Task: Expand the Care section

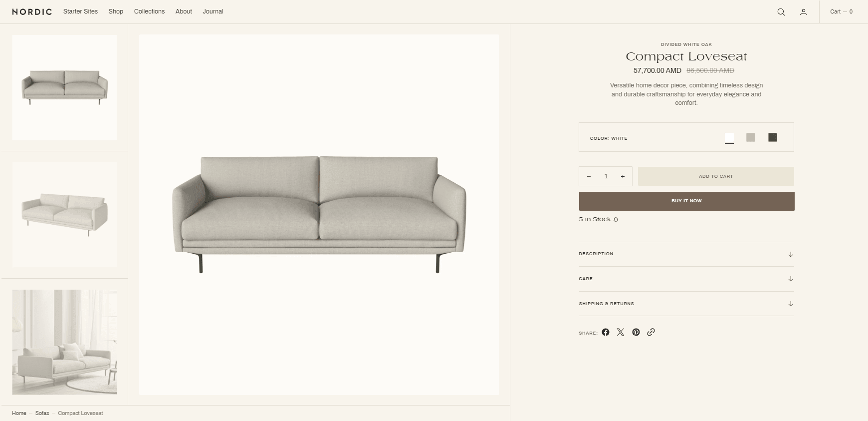Action: 686,279
